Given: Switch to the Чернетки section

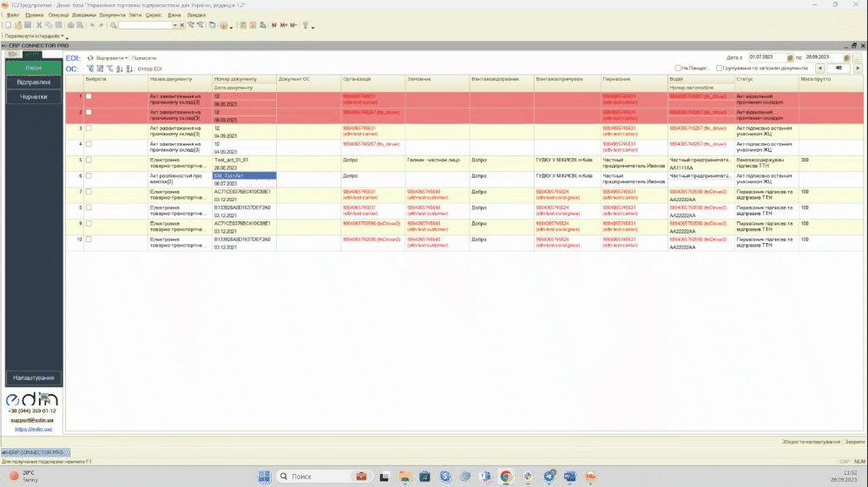Looking at the screenshot, I should [34, 97].
